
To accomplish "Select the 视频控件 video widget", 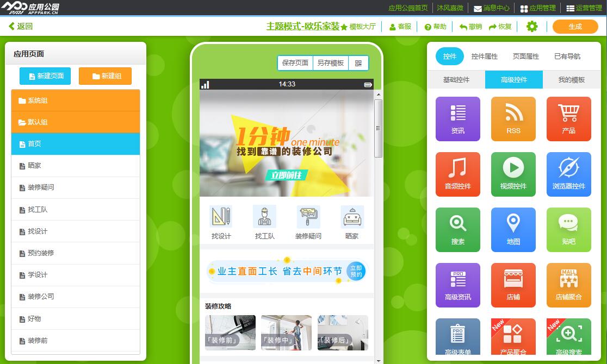I will coord(513,174).
